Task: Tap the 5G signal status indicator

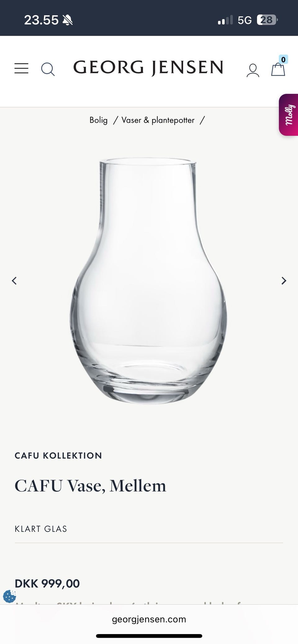Action: pos(245,20)
